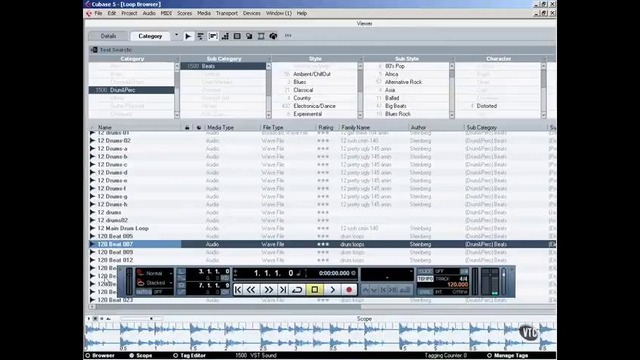Sort by Rating column header
640x360 pixels.
click(326, 128)
